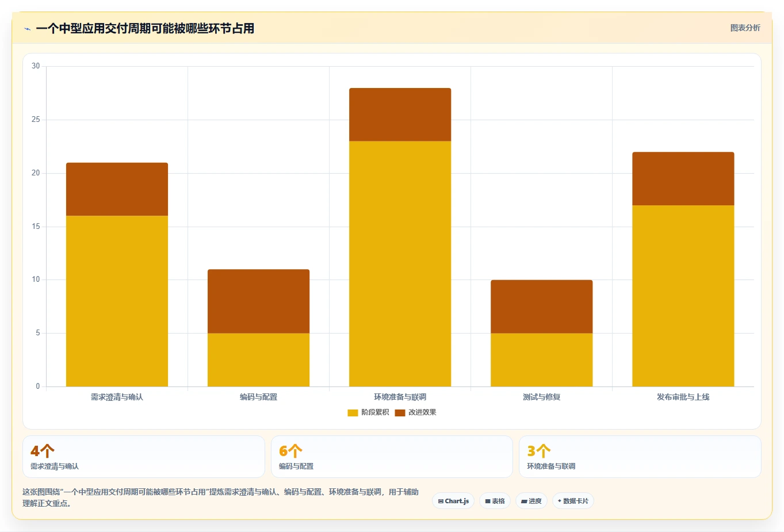Click the yellow 阶段累积 legend color box

tap(353, 413)
